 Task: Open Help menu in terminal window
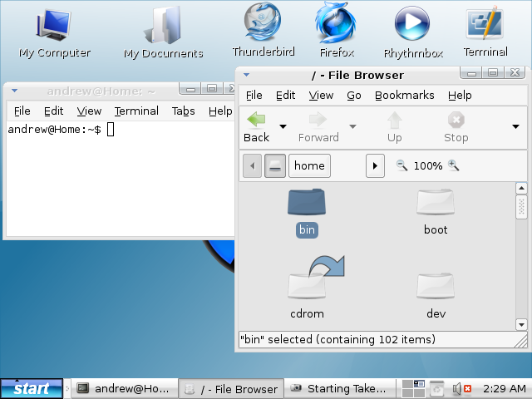pos(220,111)
